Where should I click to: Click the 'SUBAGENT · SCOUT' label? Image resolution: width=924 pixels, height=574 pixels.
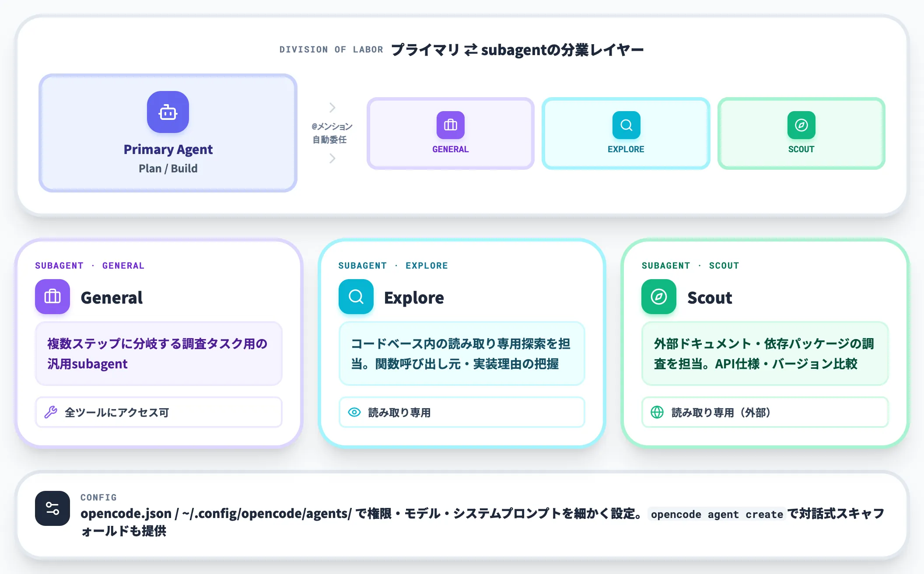690,266
